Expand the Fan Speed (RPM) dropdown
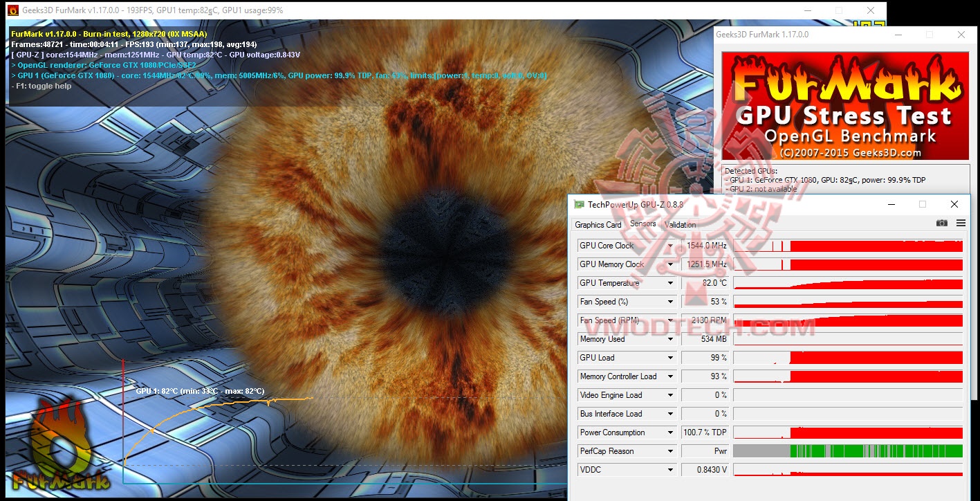Image resolution: width=980 pixels, height=501 pixels. 670,320
